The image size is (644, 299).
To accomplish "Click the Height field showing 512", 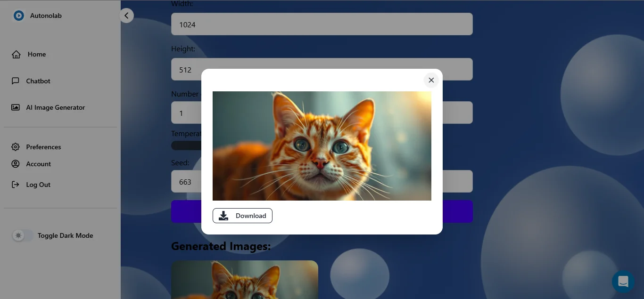I will tap(322, 69).
